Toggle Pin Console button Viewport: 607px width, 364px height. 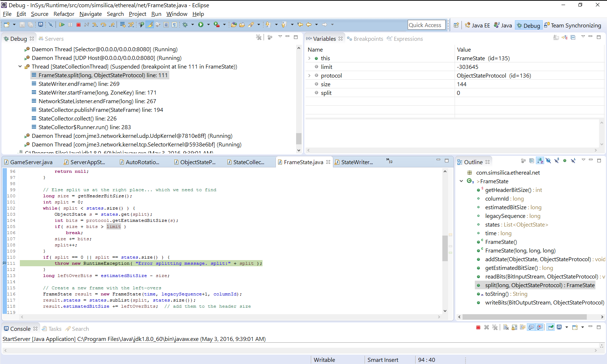coord(551,327)
